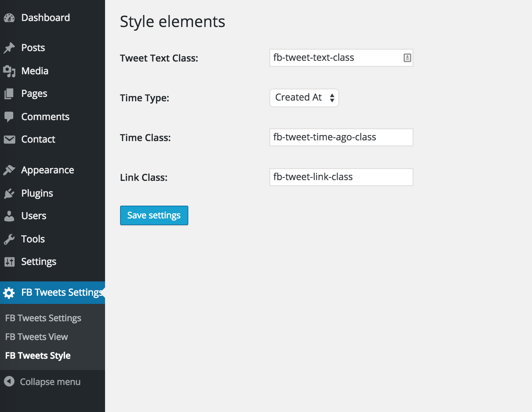This screenshot has width=532, height=412.
Task: Click the Appearance paintbrush icon
Action: coord(9,170)
